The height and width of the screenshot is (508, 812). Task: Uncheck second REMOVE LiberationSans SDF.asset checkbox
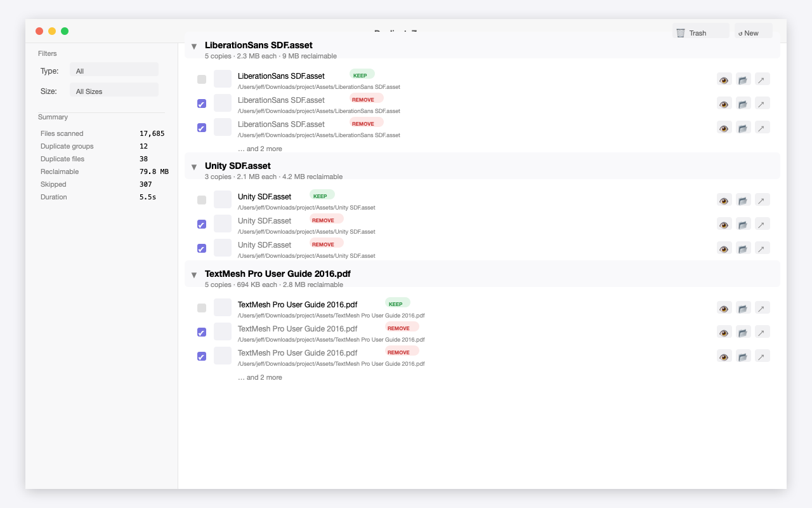click(x=202, y=128)
